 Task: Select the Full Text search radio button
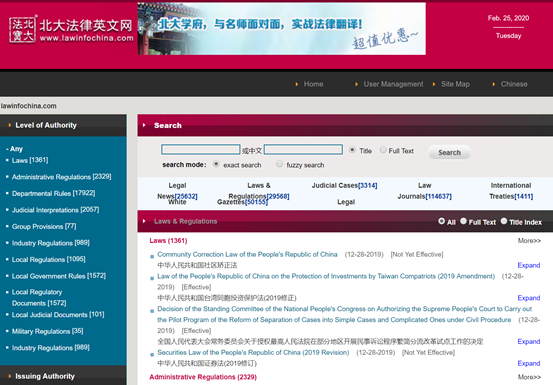coord(383,150)
